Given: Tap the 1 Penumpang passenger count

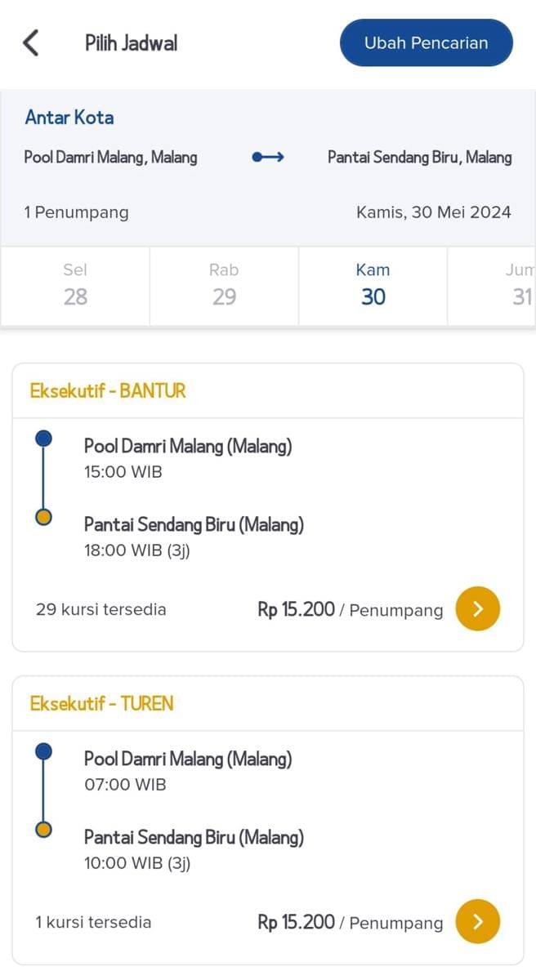Looking at the screenshot, I should pyautogui.click(x=76, y=213).
